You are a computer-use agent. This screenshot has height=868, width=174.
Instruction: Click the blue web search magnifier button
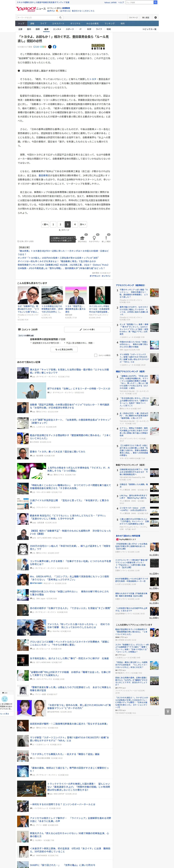coord(155,2)
